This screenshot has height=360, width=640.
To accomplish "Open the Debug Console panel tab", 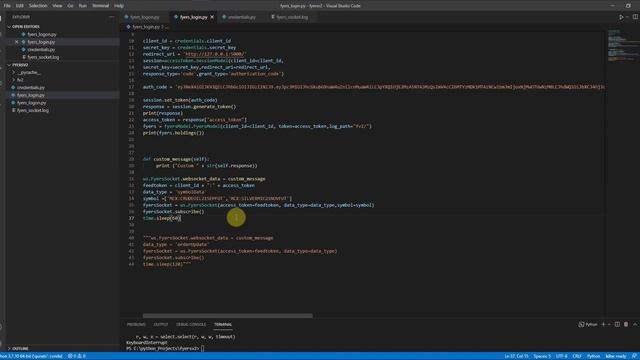I will point(191,324).
